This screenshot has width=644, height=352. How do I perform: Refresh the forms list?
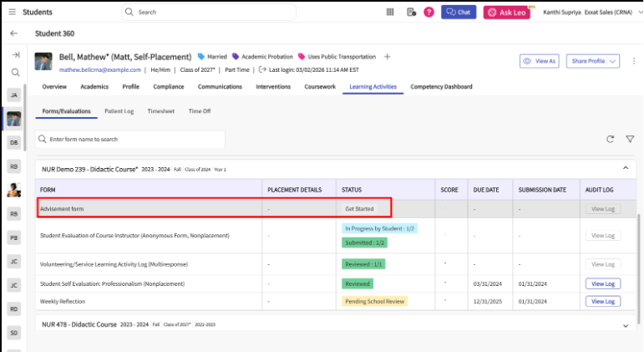[x=611, y=139]
